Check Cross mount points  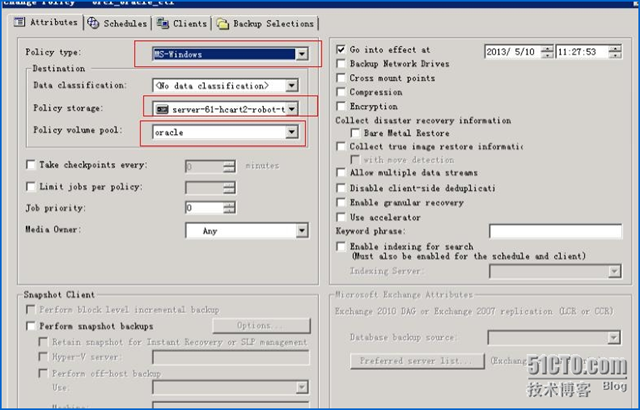[341, 78]
